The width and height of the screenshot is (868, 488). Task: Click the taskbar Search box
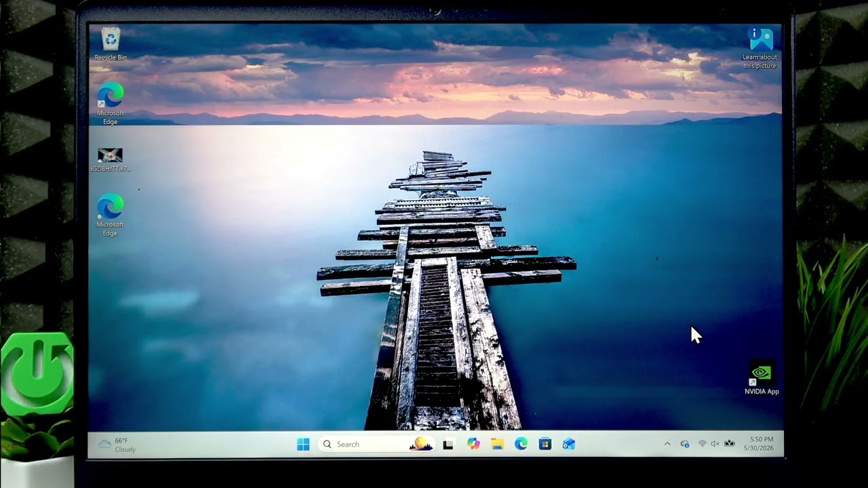375,444
